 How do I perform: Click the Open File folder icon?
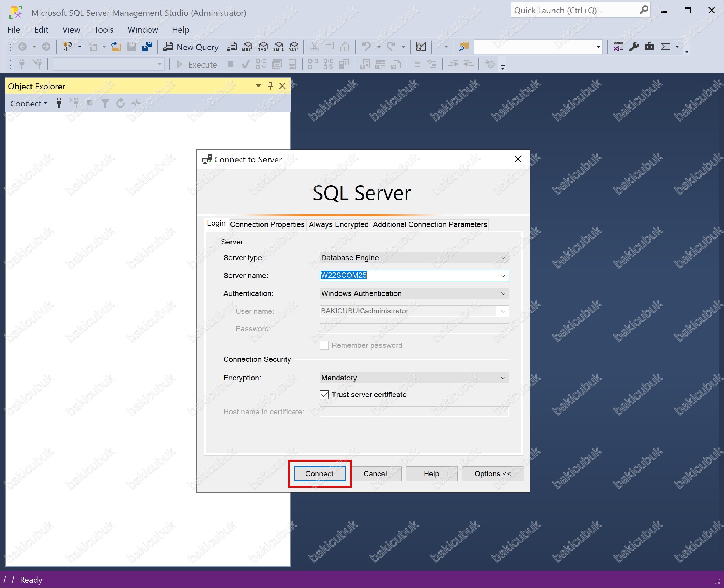coord(116,47)
